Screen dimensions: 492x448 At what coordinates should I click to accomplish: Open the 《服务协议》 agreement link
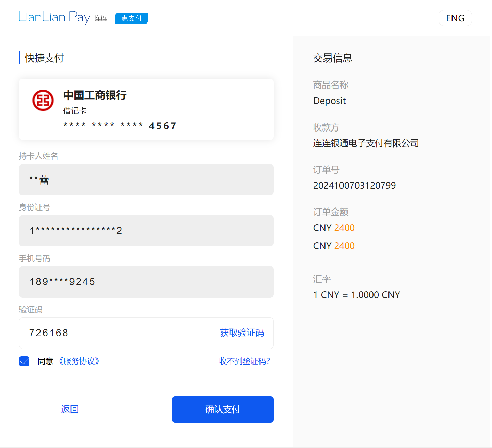pyautogui.click(x=79, y=361)
